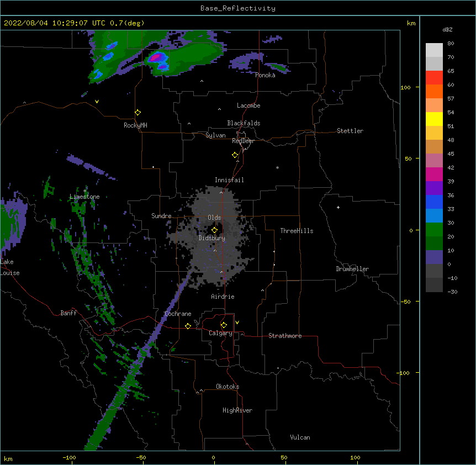The width and height of the screenshot is (476, 465).
Task: Click the white asterisk above Limestone label
Action: [x=84, y=191]
